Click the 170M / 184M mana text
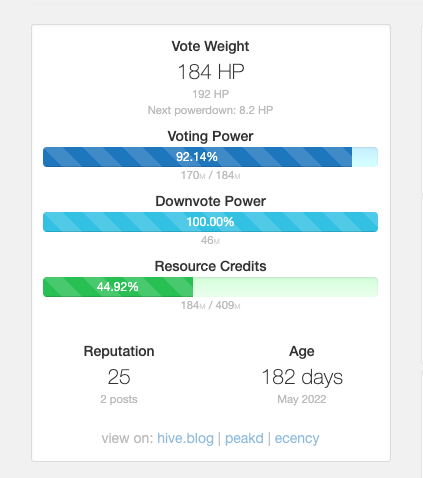The height and width of the screenshot is (478, 423). click(x=210, y=175)
